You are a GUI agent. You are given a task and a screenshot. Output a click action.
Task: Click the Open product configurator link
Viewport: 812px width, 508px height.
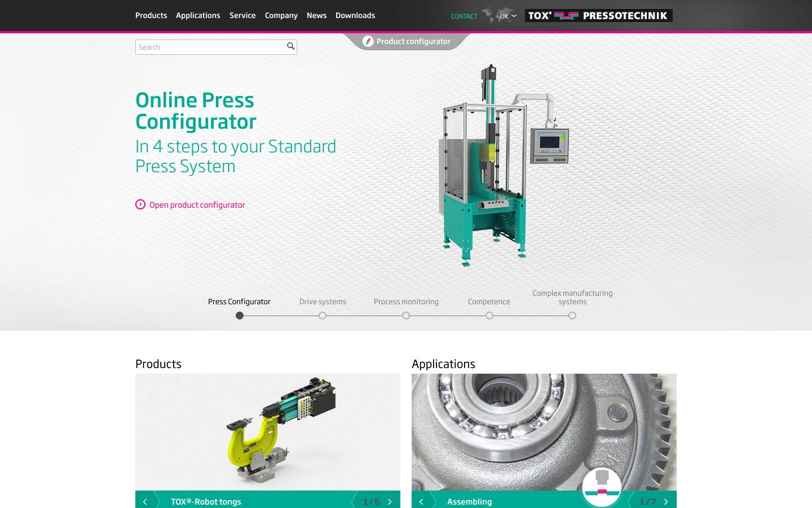click(197, 204)
